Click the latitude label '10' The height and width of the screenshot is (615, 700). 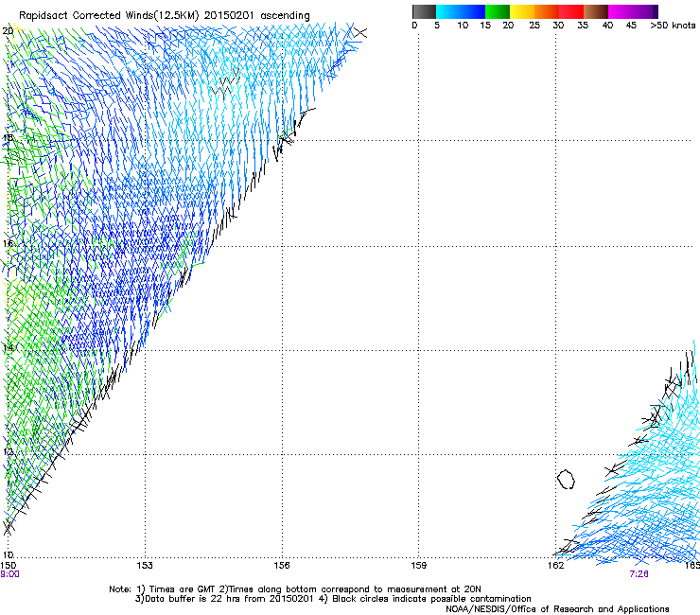pyautogui.click(x=8, y=555)
